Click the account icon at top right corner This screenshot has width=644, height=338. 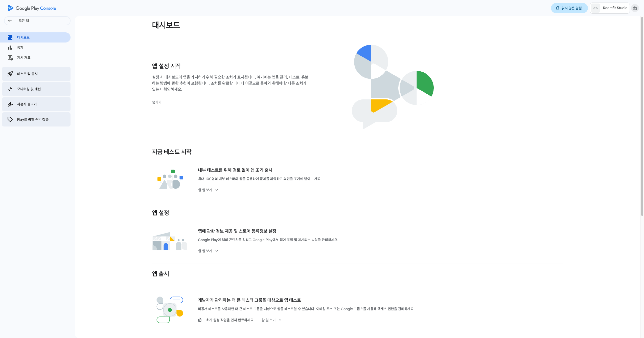(x=635, y=8)
